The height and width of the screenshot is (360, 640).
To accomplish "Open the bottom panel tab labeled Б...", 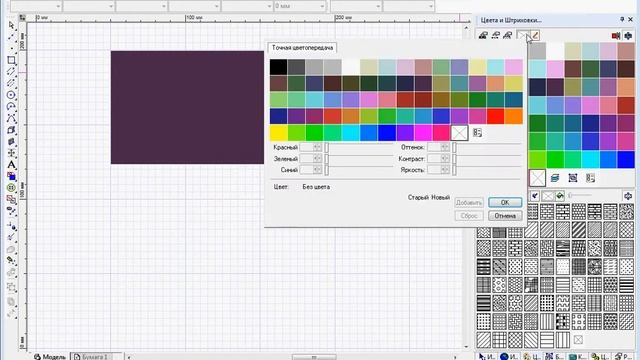I will pyautogui.click(x=555, y=356).
